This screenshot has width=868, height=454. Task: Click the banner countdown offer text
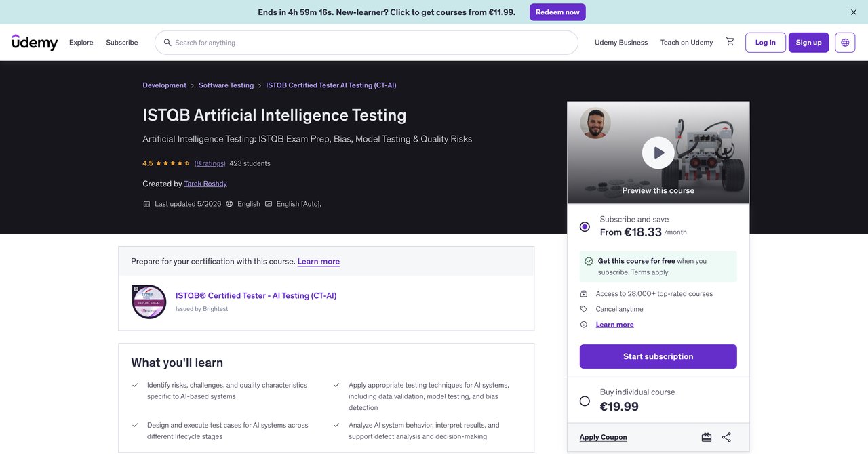click(x=387, y=12)
